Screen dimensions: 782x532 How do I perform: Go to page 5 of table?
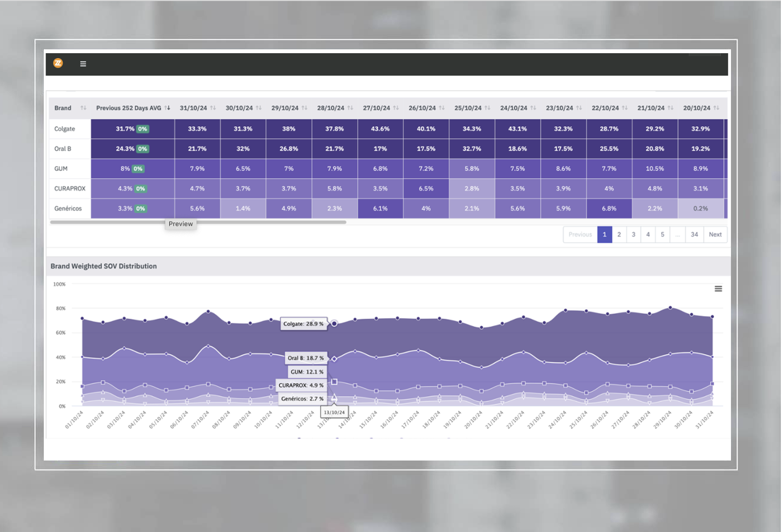point(662,234)
